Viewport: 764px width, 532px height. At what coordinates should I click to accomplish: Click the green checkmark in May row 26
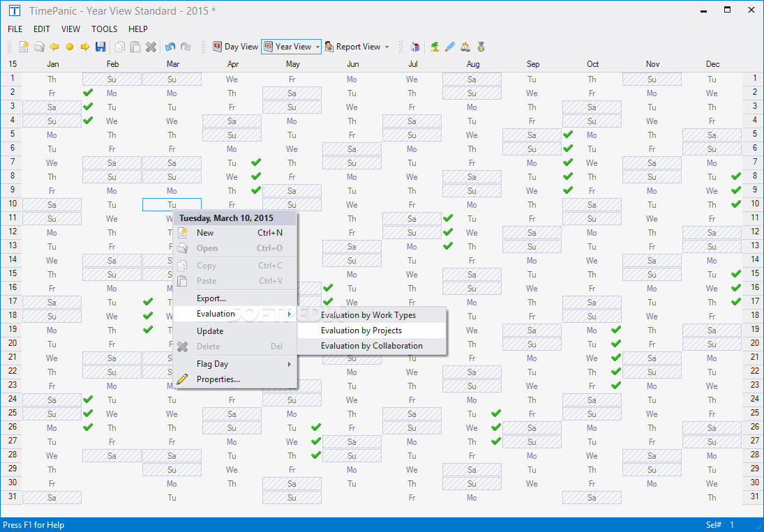point(316,427)
